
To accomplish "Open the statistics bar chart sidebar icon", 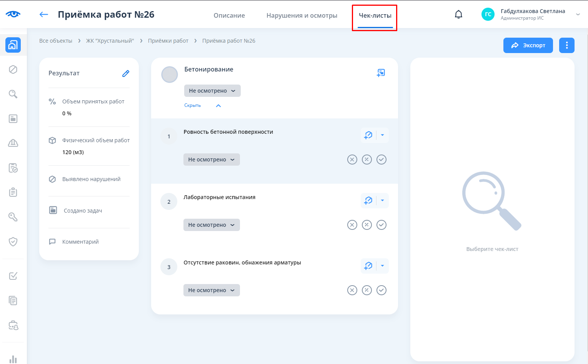I will [x=13, y=359].
